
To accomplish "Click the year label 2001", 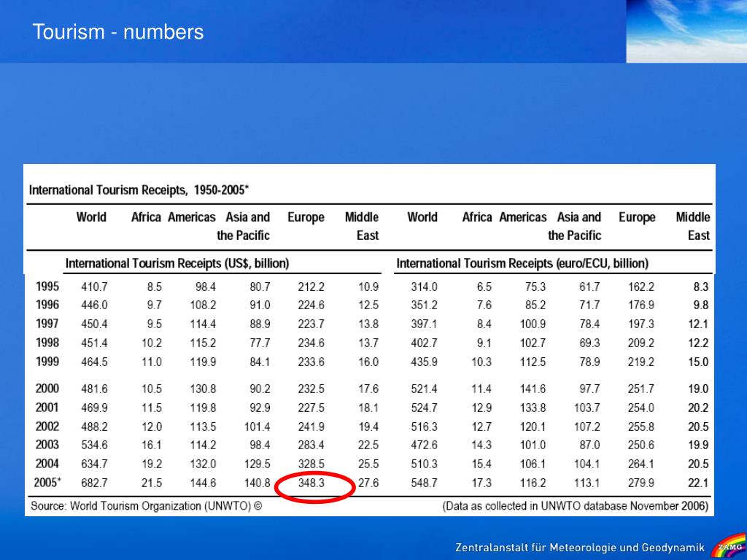I will 47,408.
